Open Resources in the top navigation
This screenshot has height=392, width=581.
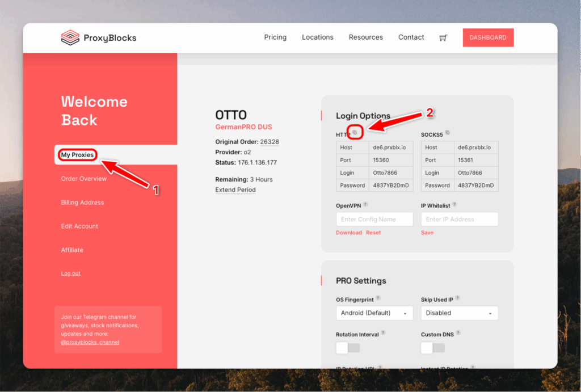(x=366, y=37)
